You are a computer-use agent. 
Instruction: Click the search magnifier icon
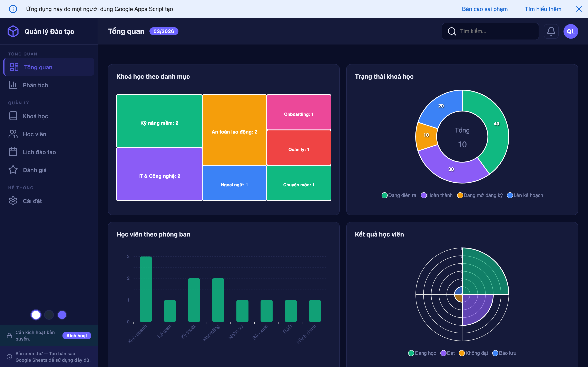pyautogui.click(x=452, y=31)
